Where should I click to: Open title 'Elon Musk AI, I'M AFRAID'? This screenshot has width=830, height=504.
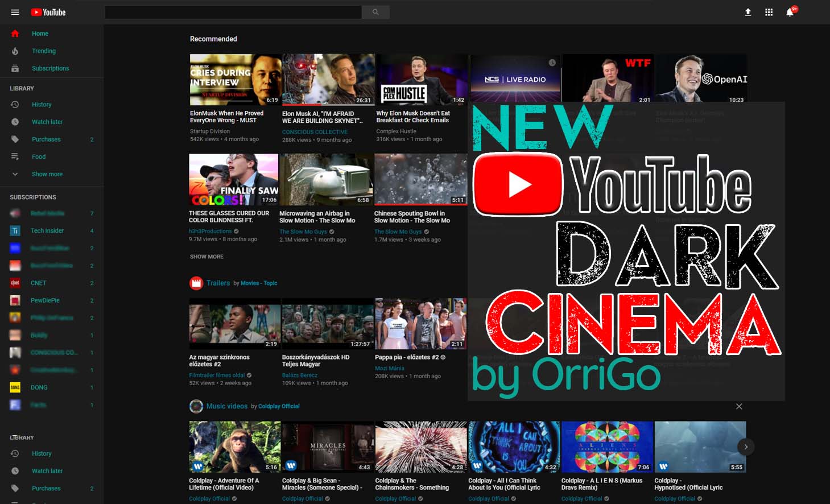(x=322, y=117)
